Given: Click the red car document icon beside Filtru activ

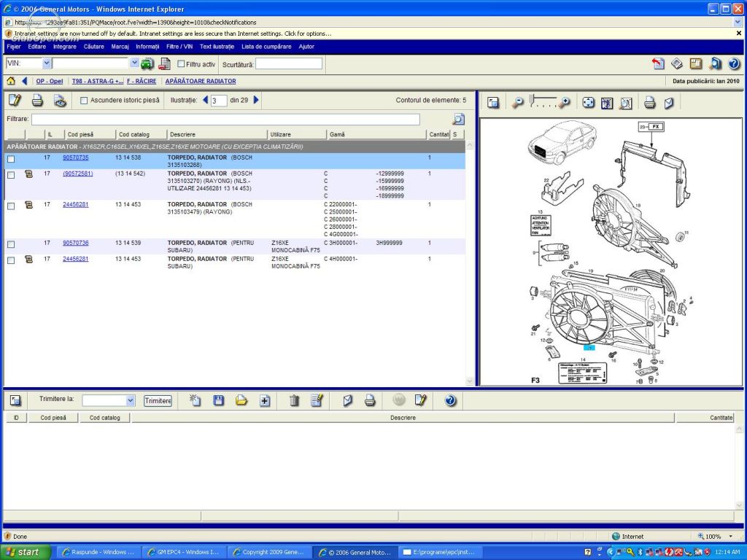Looking at the screenshot, I should point(164,63).
